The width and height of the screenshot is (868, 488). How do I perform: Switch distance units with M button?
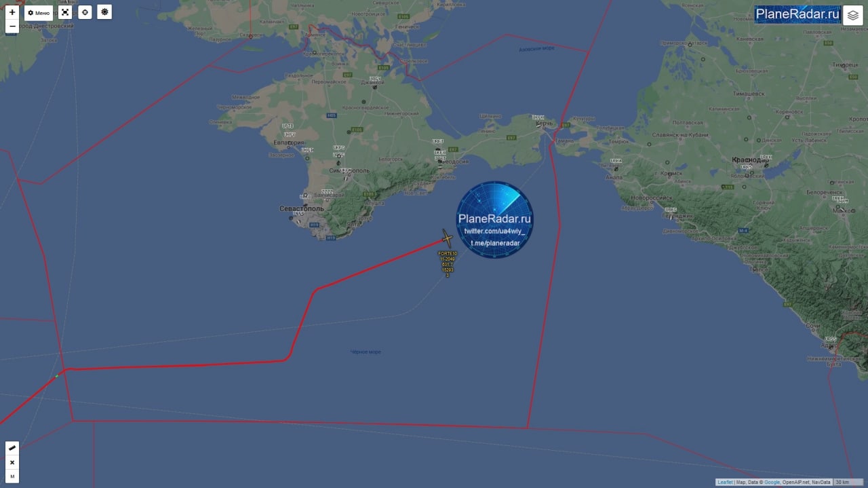pyautogui.click(x=12, y=476)
